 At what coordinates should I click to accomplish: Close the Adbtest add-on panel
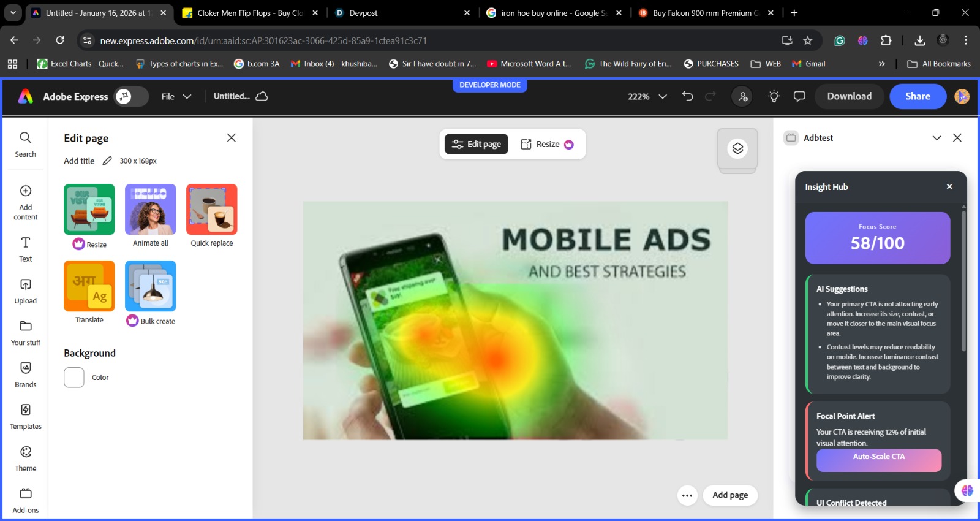tap(957, 138)
